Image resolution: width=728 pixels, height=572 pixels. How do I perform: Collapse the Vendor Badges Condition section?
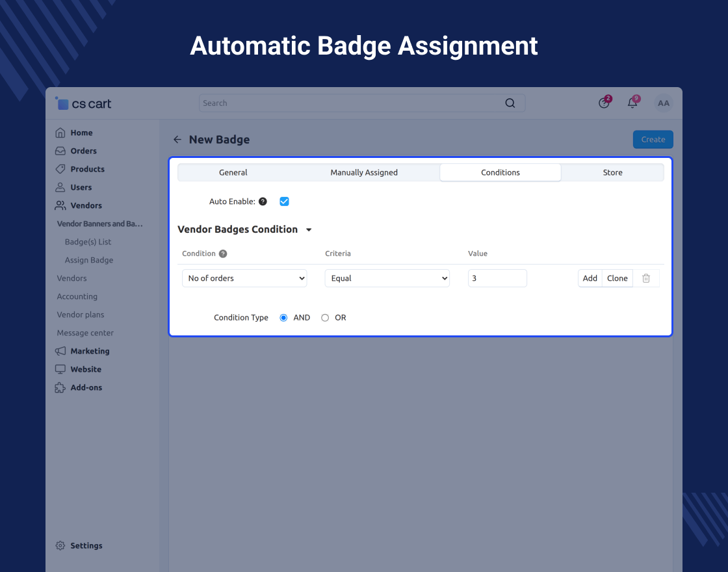tap(309, 229)
